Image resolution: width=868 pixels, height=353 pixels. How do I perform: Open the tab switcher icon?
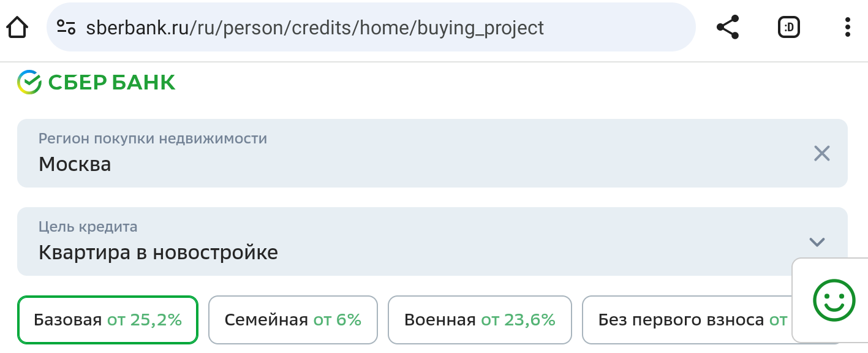[x=789, y=28]
